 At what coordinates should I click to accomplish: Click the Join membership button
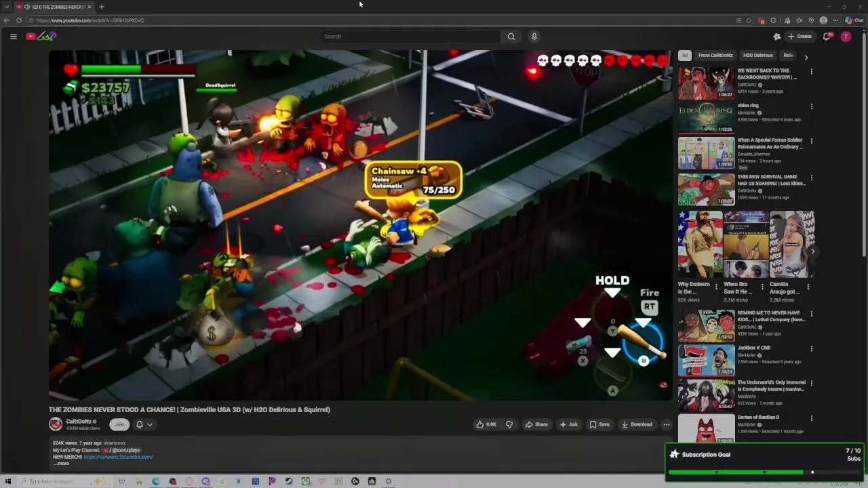pos(119,424)
